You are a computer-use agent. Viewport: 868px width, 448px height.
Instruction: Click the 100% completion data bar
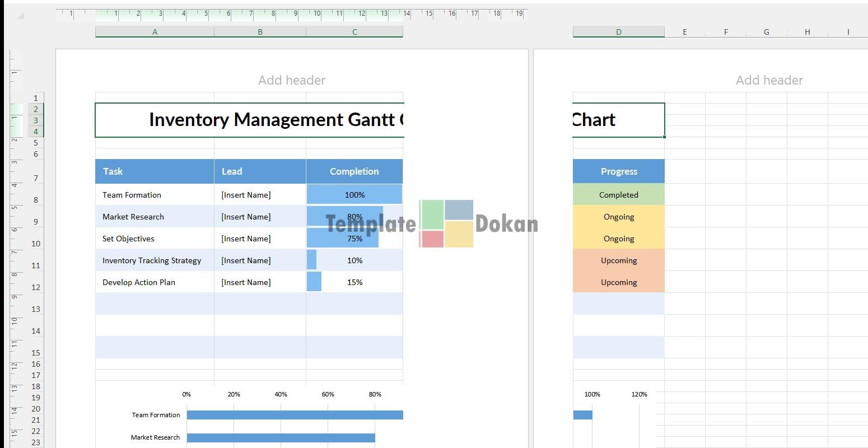point(354,195)
